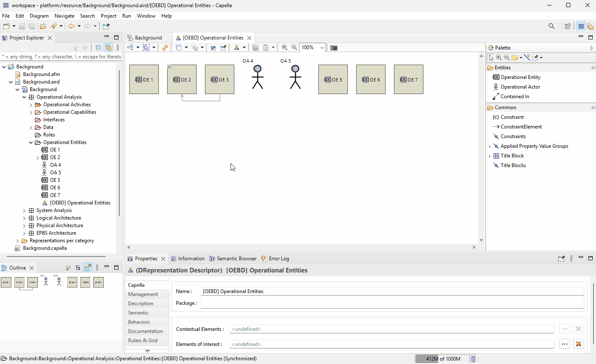Image resolution: width=596 pixels, height=364 pixels.
Task: Toggle the Link with Editor button in Project Explorer
Action: (x=108, y=47)
